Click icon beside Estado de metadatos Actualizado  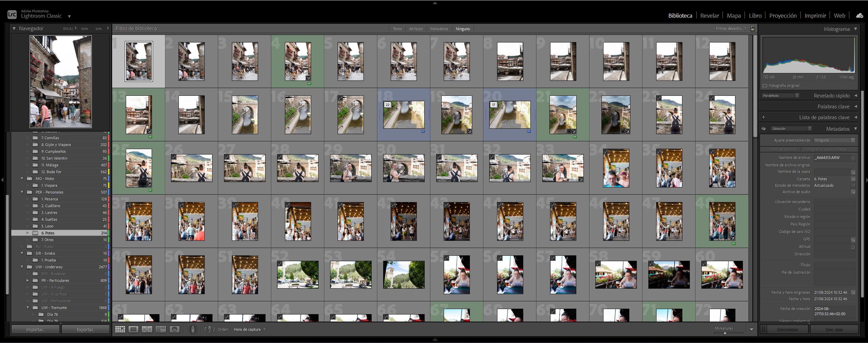coord(853,185)
